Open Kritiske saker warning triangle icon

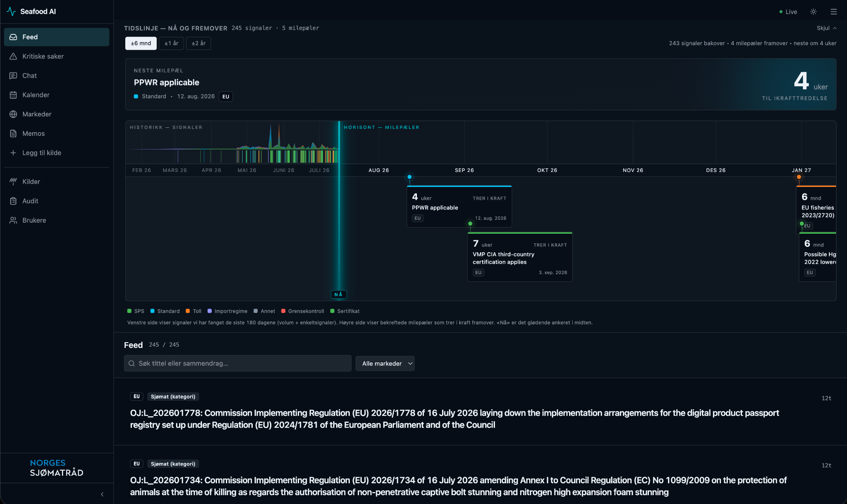(x=13, y=56)
